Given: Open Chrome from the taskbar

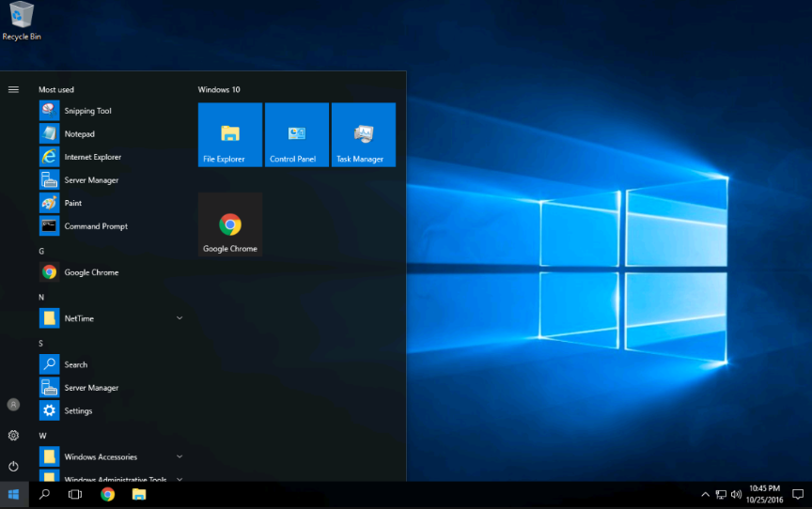Looking at the screenshot, I should (108, 495).
